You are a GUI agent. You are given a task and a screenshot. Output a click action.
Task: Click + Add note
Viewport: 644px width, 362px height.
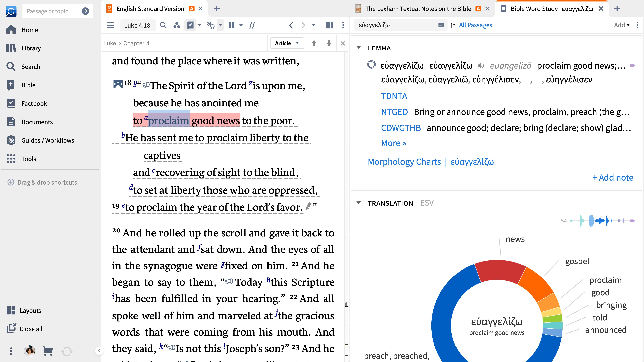[x=613, y=178]
